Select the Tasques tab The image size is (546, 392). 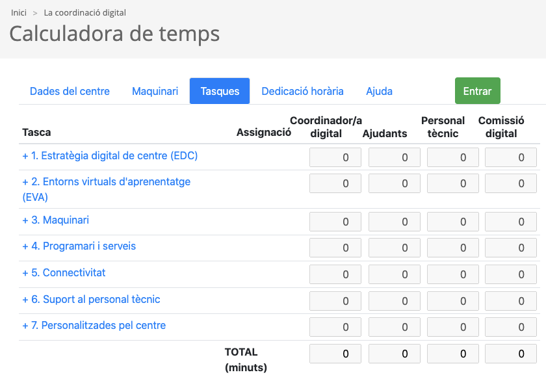click(x=219, y=91)
